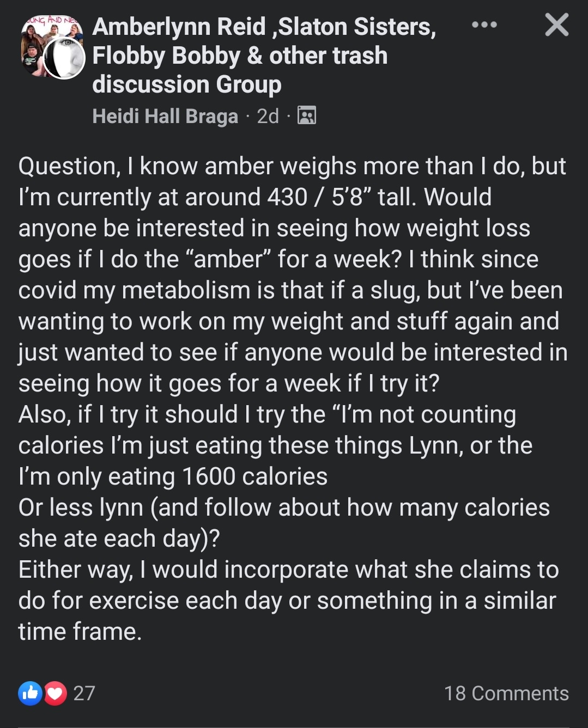This screenshot has height=728, width=588.
Task: Click the group audience icon beside 2d
Action: [307, 115]
